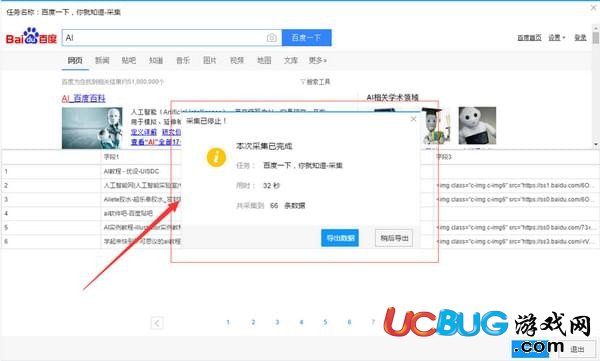Open the AI Baidu Baike link
The height and width of the screenshot is (361, 600).
[83, 98]
